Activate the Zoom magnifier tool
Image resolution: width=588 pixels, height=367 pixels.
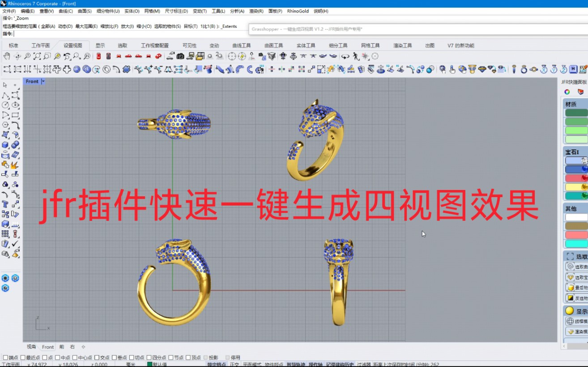27,56
